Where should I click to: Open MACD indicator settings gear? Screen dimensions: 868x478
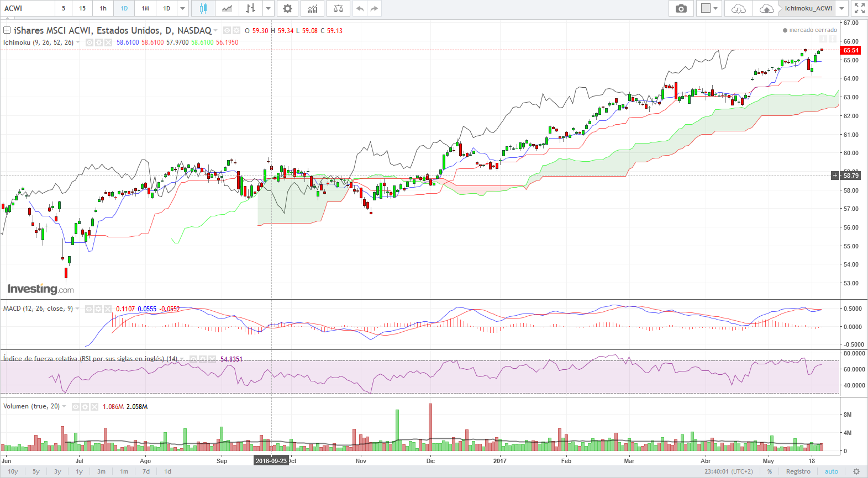98,309
